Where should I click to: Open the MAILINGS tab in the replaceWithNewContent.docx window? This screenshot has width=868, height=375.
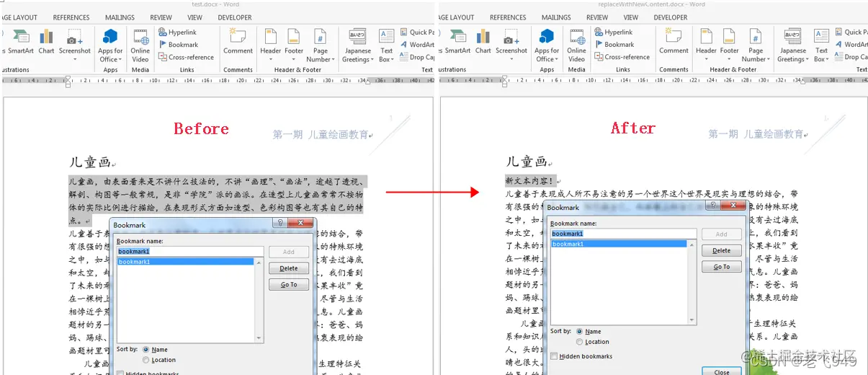(x=556, y=17)
